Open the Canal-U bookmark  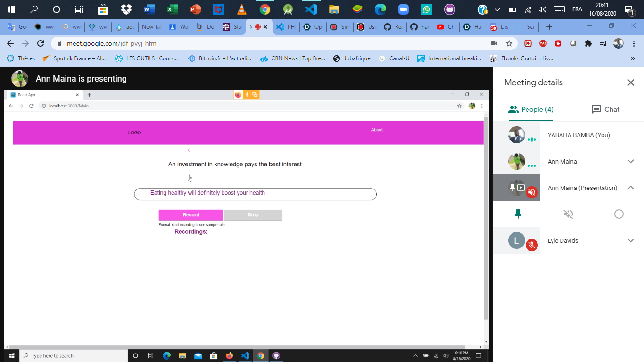click(394, 58)
